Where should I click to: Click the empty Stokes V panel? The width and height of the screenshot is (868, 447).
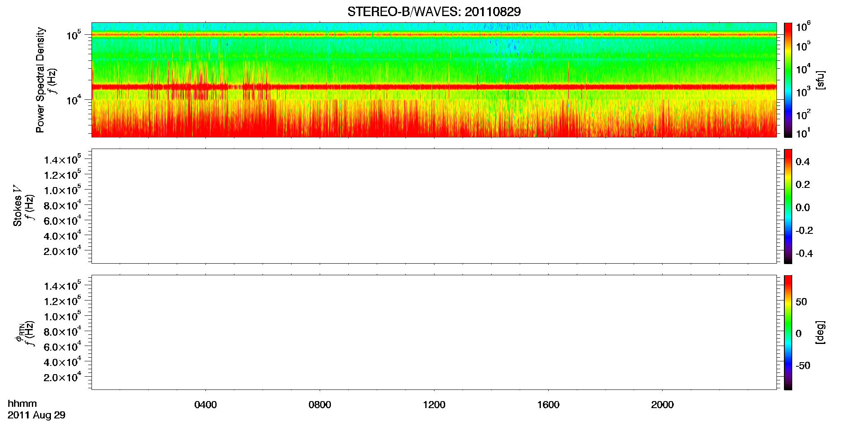pos(434,206)
